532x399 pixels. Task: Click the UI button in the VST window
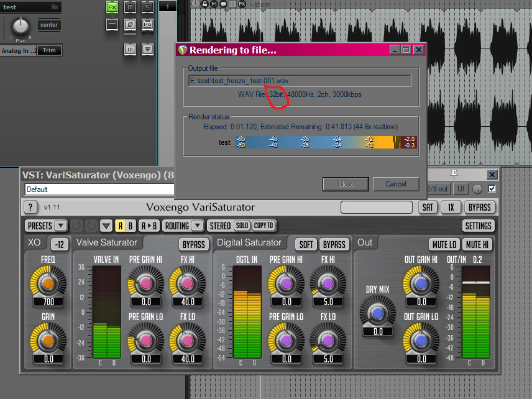[461, 189]
